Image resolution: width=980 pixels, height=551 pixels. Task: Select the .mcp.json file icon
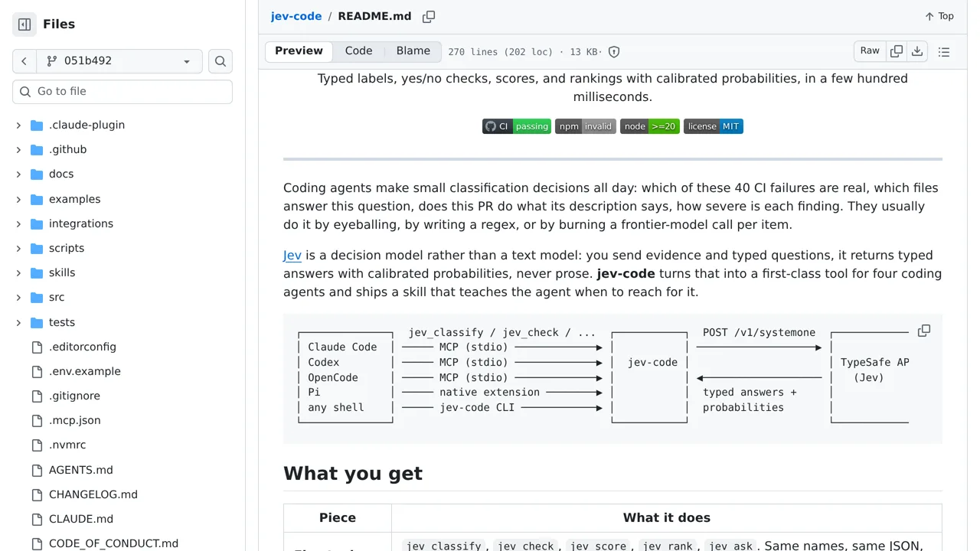click(37, 420)
